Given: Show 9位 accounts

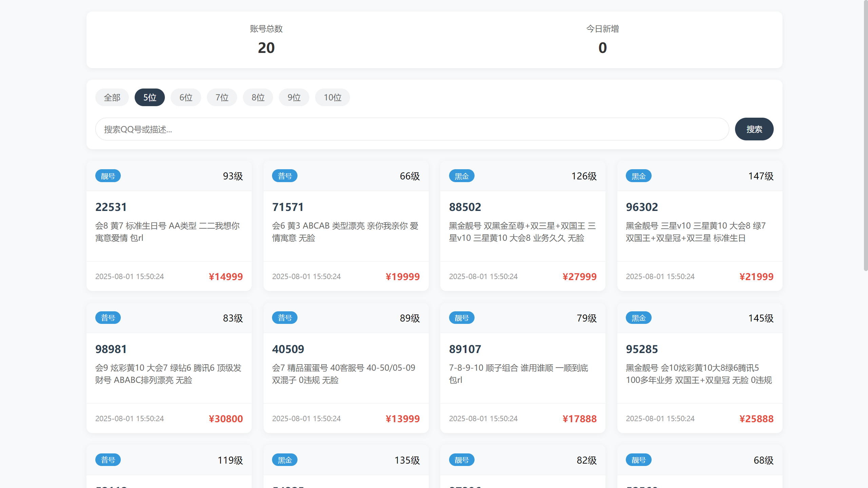Looking at the screenshot, I should [294, 98].
